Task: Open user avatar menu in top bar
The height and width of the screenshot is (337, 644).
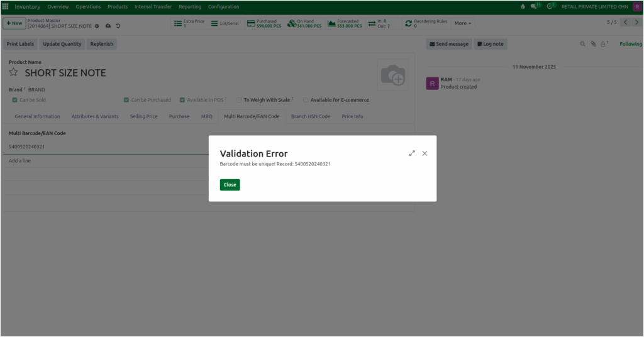Action: coord(637,6)
